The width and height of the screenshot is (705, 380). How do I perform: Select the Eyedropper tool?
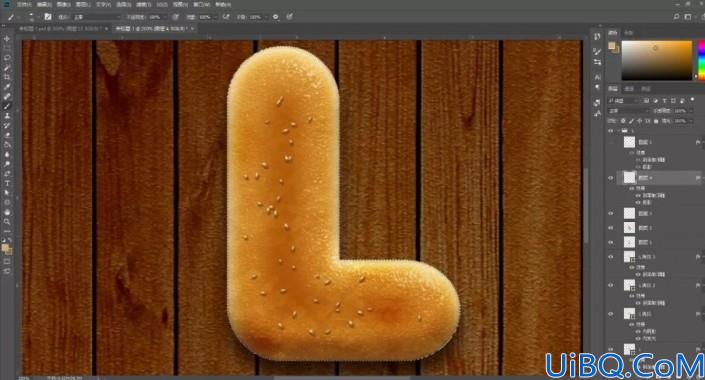point(7,87)
